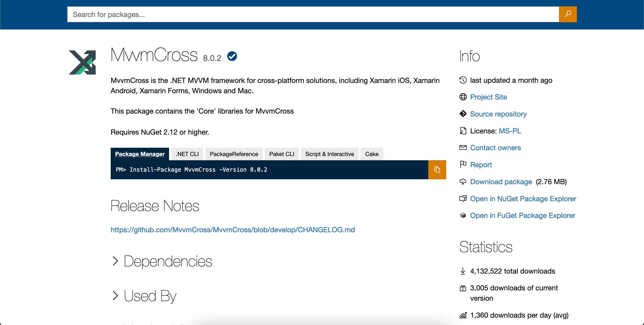Click the MvvmCross package logo
644x325 pixels.
82,62
